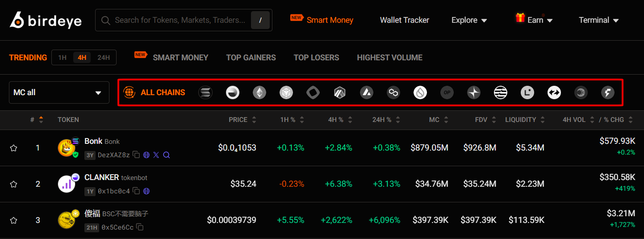Image resolution: width=644 pixels, height=239 pixels.
Task: Select the swirl ring chain icon
Action: coord(581,92)
